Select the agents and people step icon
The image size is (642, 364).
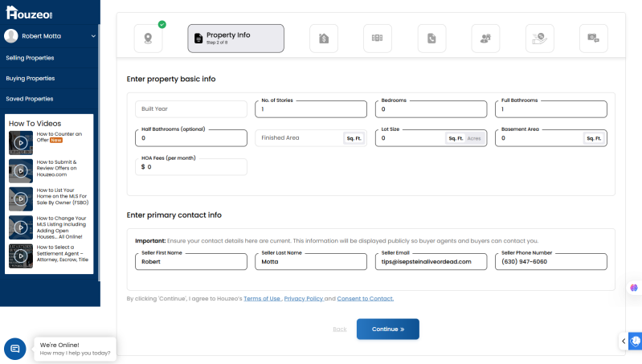point(485,39)
